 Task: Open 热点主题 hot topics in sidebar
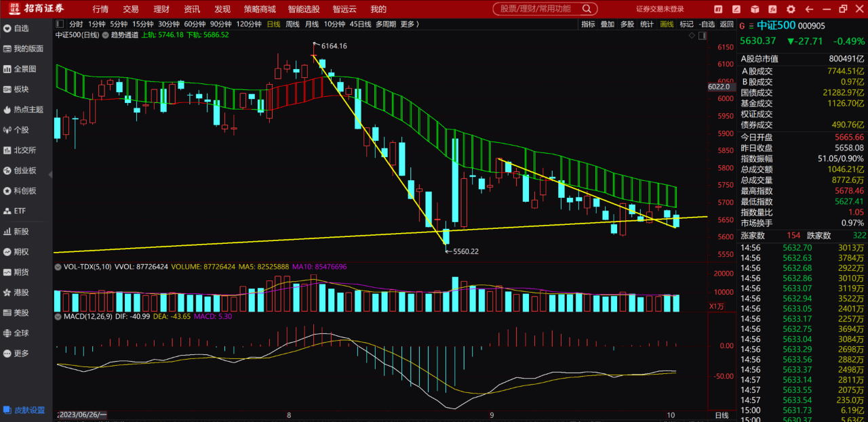27,110
